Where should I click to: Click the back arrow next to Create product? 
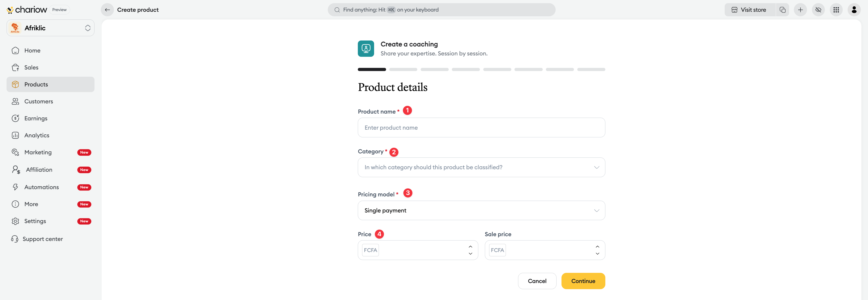[107, 10]
